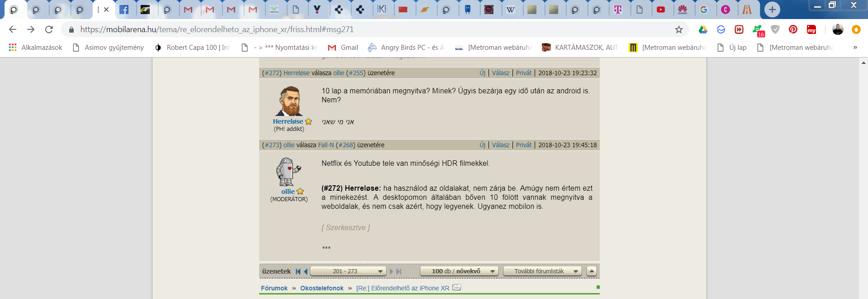868x299 pixels.
Task: Open Fall-N profile link
Action: (x=326, y=145)
